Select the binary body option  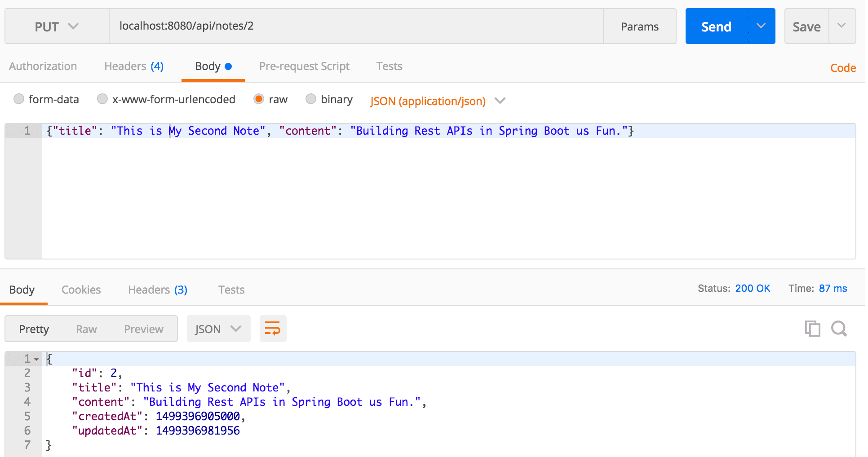point(311,99)
